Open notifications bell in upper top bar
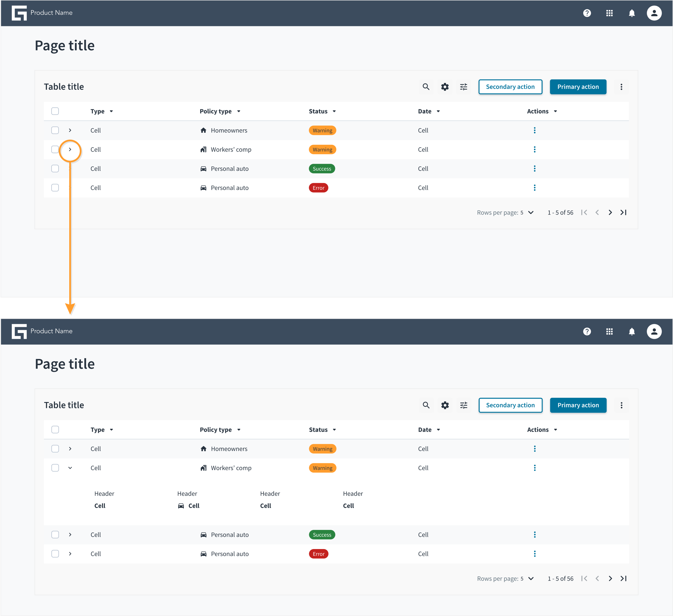 click(632, 13)
